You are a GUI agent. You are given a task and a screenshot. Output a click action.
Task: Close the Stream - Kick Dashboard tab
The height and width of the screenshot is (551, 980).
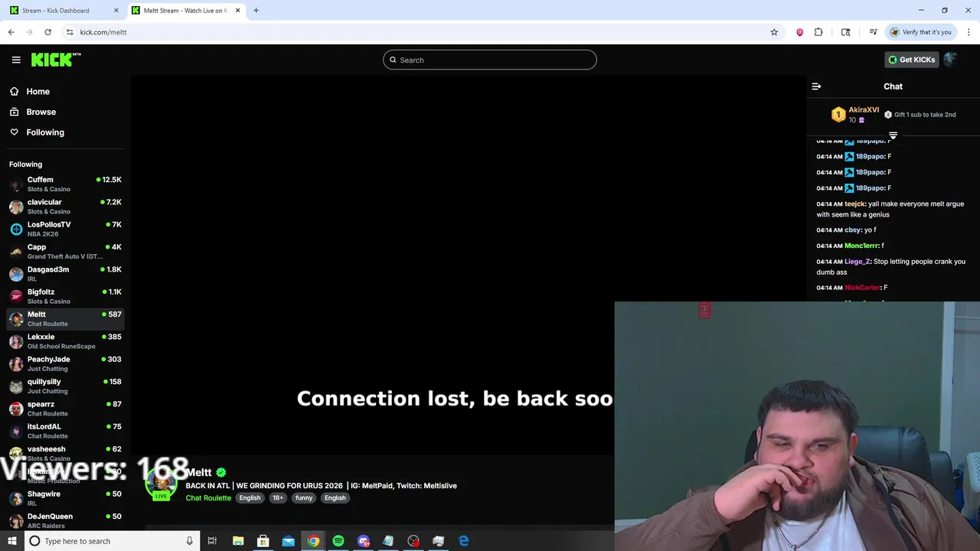tap(116, 11)
